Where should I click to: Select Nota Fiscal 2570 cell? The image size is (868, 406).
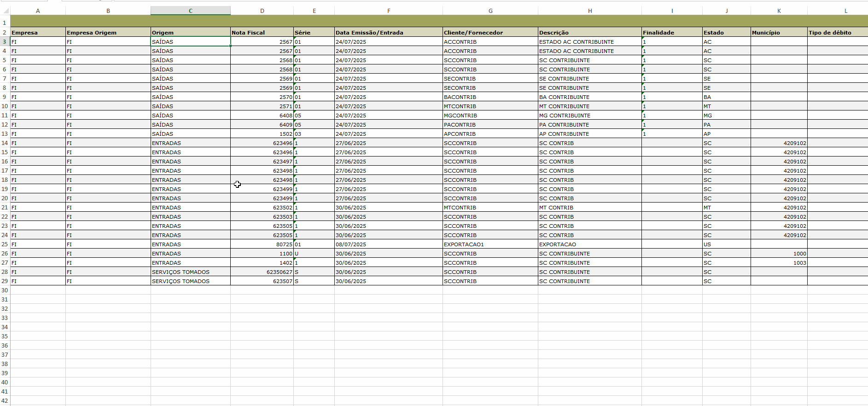(262, 97)
